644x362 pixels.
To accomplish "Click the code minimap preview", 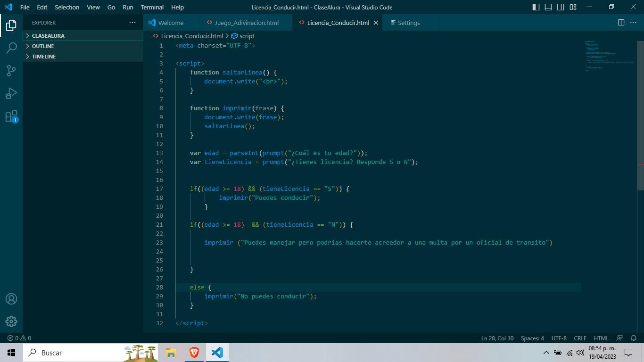I will (608, 57).
